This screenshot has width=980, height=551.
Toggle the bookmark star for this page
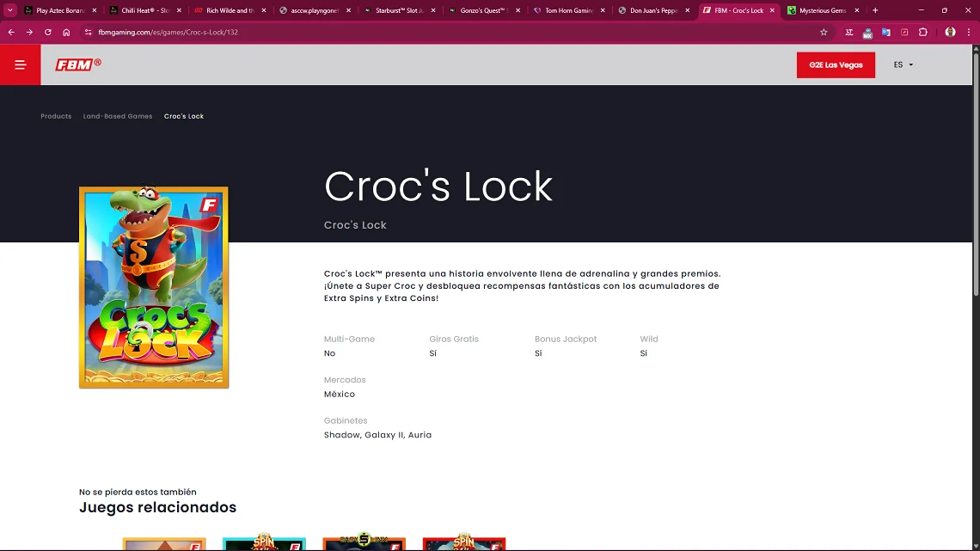point(824,32)
